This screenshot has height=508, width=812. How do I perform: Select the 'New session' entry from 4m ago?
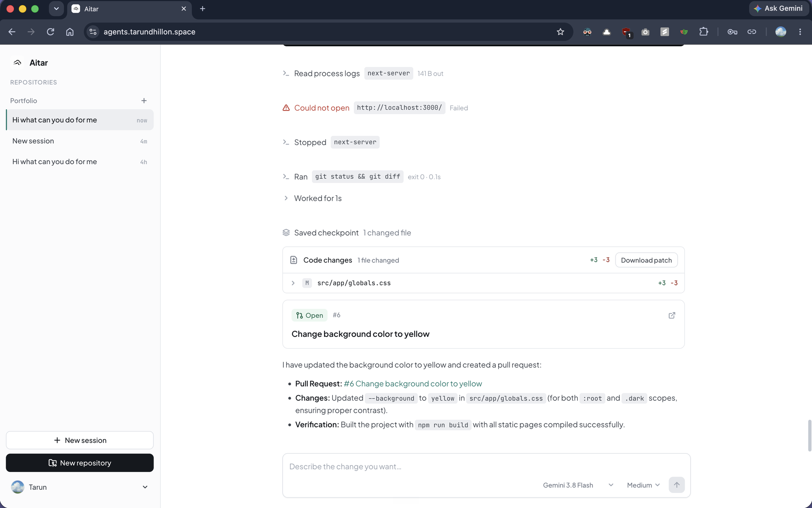[x=80, y=141]
